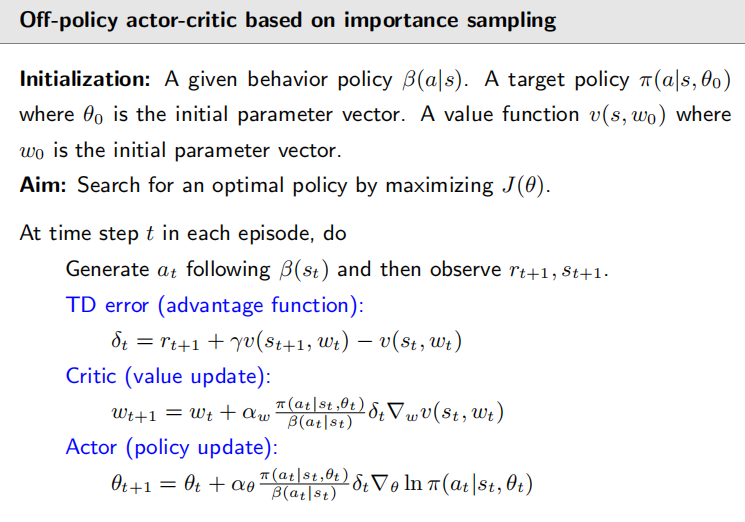
Task: Click the blue 'Actor (policy update):' heading
Action: (x=172, y=447)
